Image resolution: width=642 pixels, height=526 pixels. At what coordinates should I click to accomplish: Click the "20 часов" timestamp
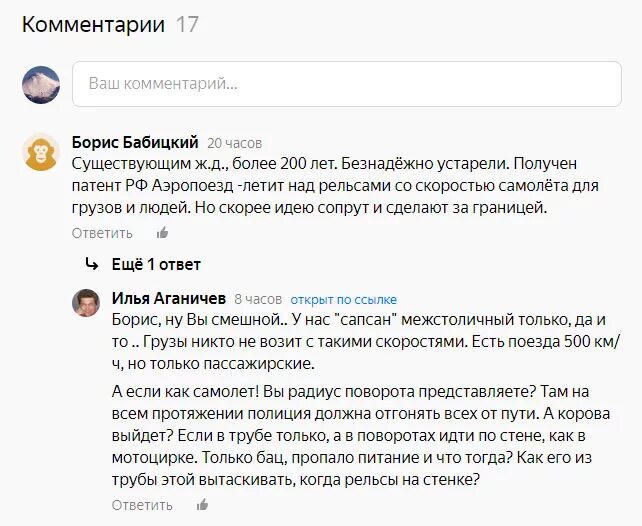click(x=235, y=143)
